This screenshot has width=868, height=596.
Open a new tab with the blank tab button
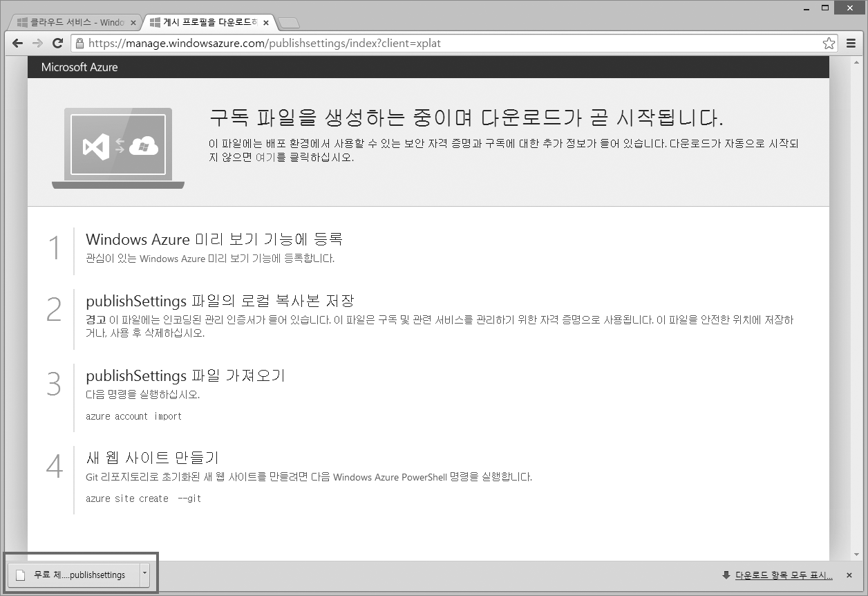pyautogui.click(x=288, y=22)
